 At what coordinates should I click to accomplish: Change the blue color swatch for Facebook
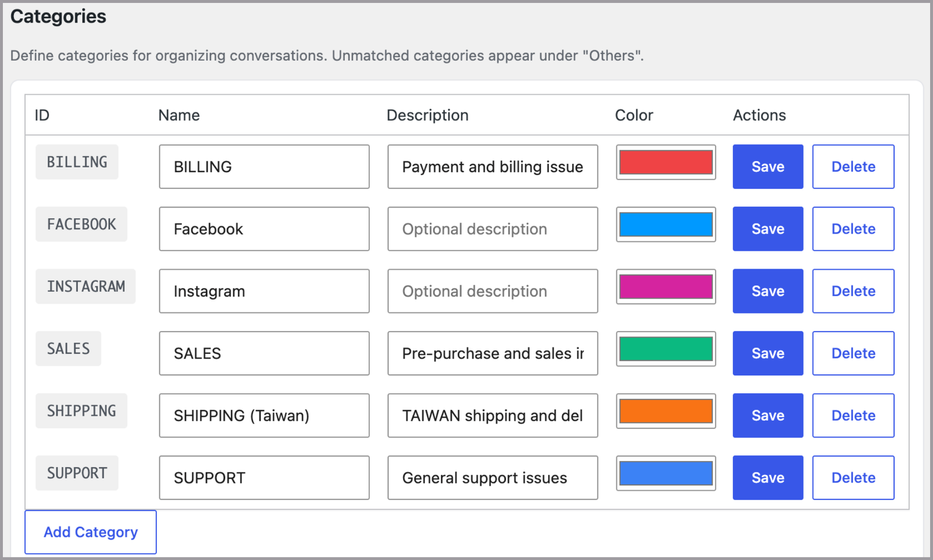(666, 224)
